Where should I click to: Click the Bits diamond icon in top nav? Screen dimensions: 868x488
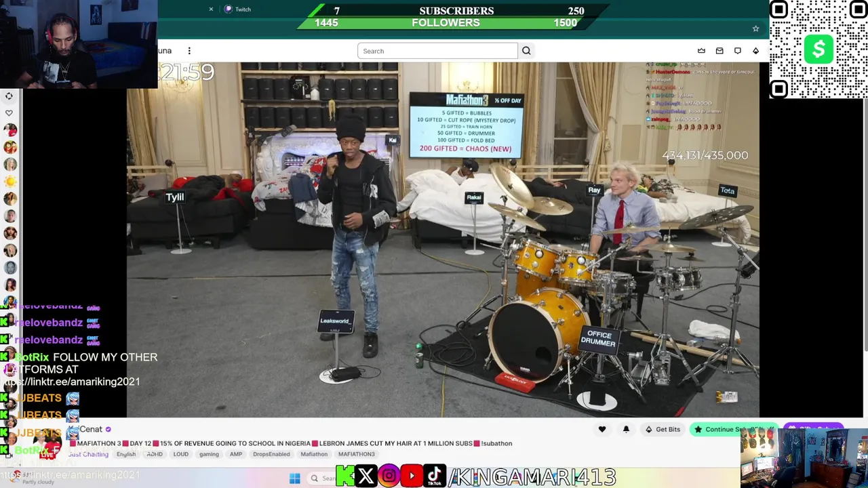coord(755,51)
